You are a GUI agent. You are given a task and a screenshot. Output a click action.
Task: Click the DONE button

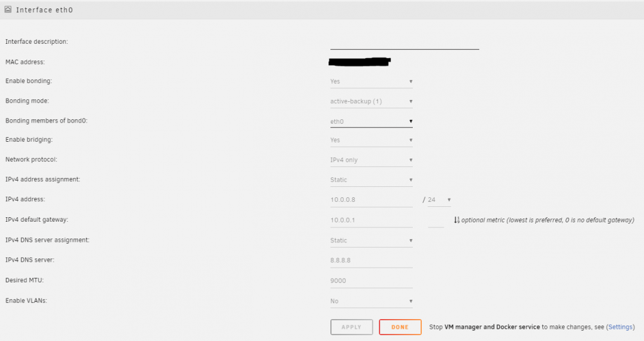(400, 327)
